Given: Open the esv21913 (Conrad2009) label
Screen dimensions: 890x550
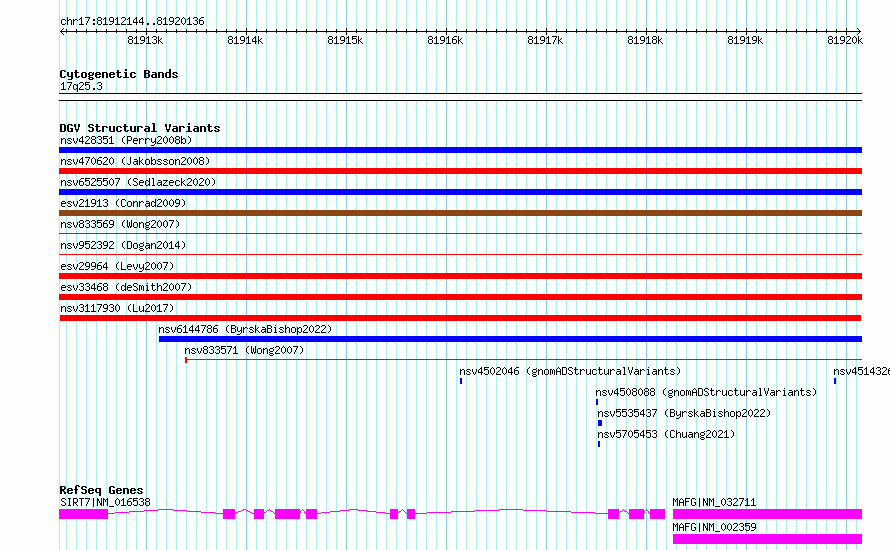Looking at the screenshot, I should (123, 203).
